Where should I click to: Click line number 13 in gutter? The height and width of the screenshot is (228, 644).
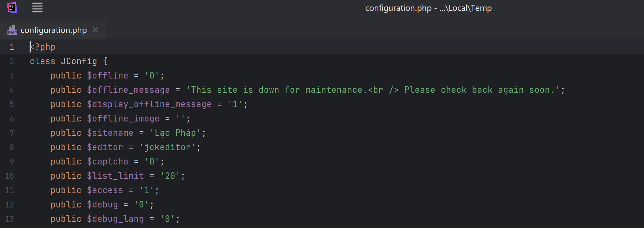(x=10, y=219)
